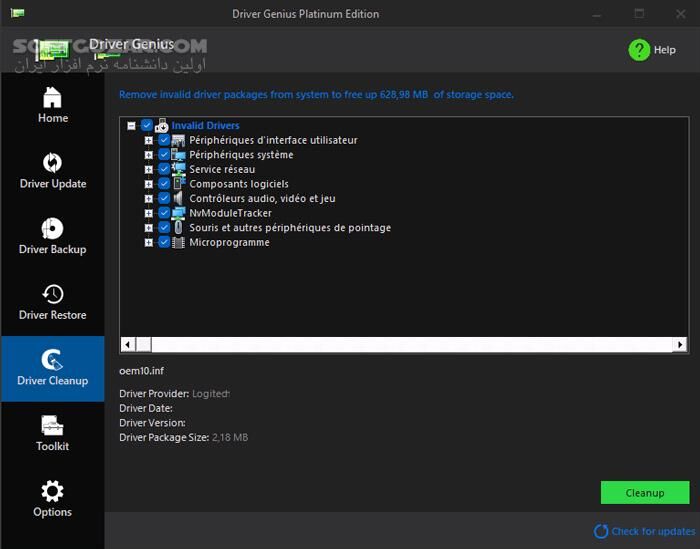Image resolution: width=700 pixels, height=549 pixels.
Task: Click the Invalid Drivers root node icon
Action: 161,126
